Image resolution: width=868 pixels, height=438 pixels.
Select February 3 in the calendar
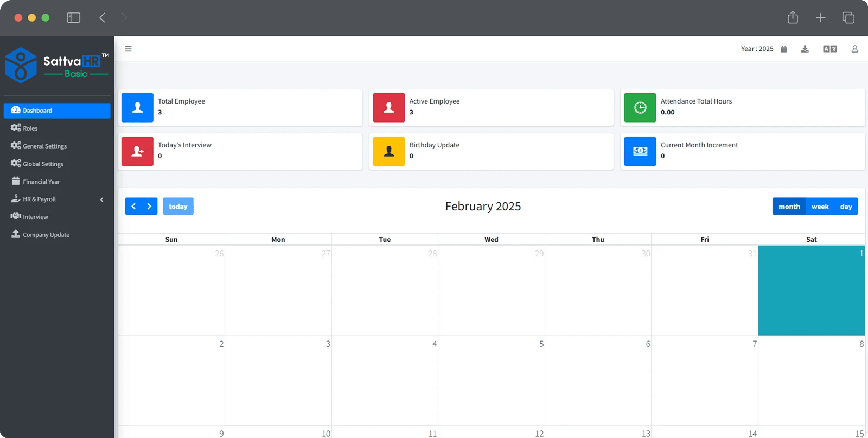click(278, 381)
